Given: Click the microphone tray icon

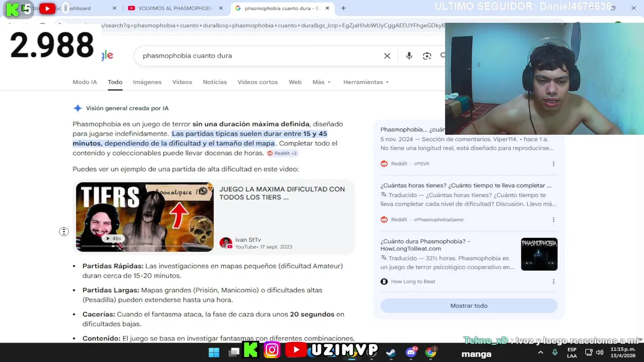Looking at the screenshot, I should click(x=555, y=352).
